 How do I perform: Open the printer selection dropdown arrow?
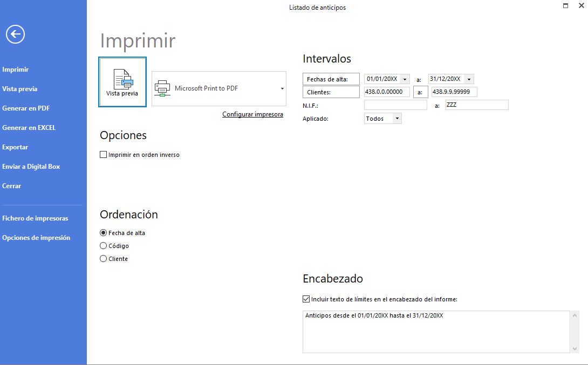click(x=282, y=89)
